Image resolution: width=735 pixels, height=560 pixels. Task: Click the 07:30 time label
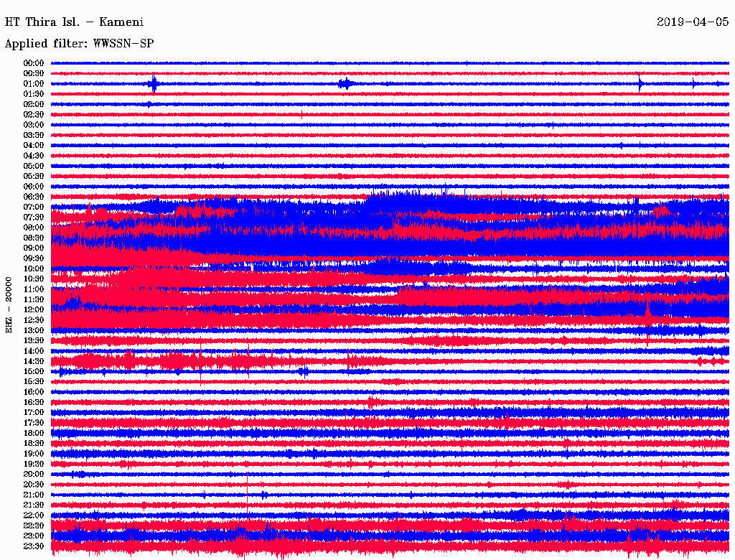(34, 218)
